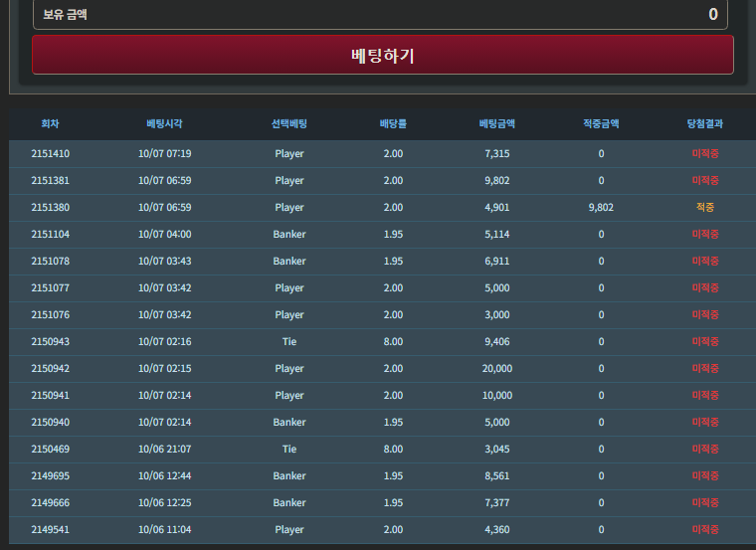This screenshot has width=756, height=550.
Task: Select round number 2150469
Action: 50,450
